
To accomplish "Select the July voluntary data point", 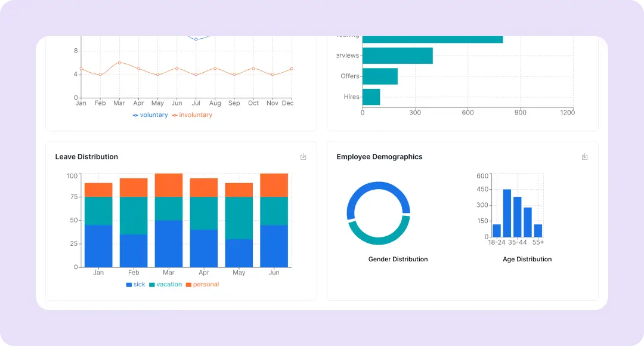I will (196, 39).
